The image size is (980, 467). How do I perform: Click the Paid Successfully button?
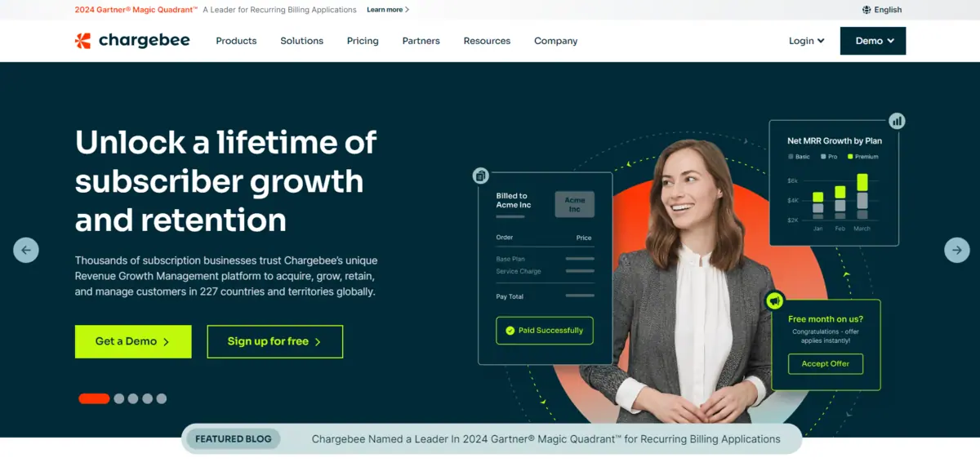(x=545, y=331)
